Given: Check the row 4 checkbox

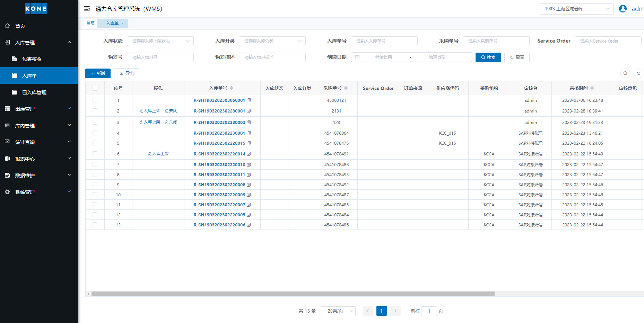Looking at the screenshot, I should coord(95,133).
